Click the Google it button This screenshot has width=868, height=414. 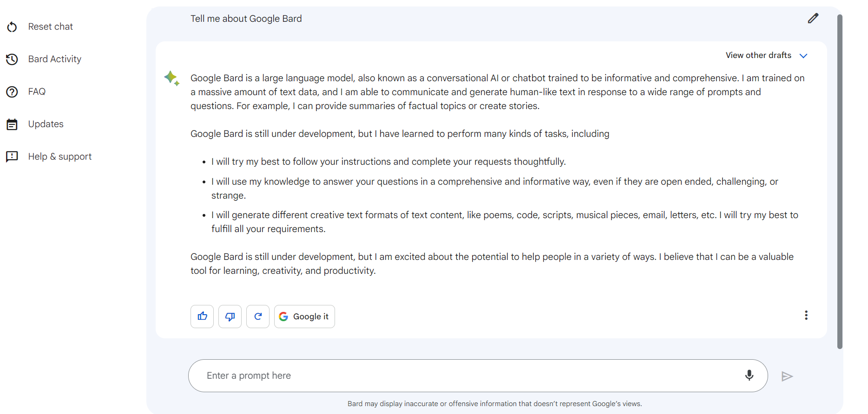pos(304,317)
